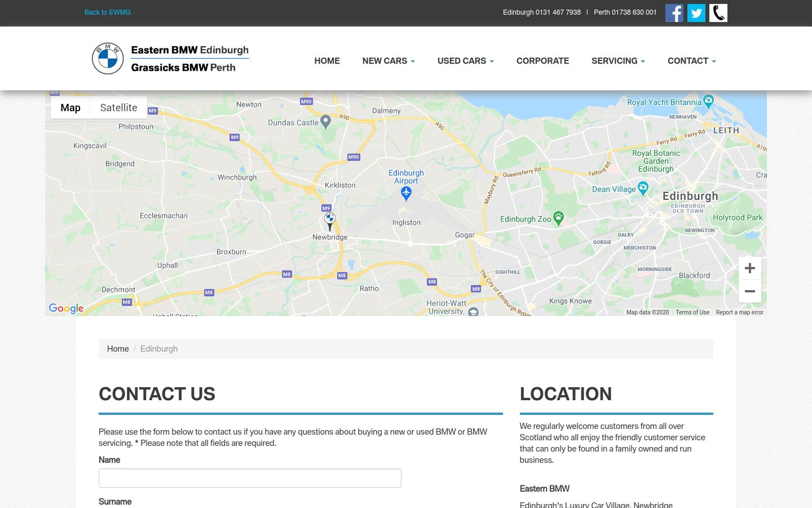
Task: Click inside the Name input field
Action: click(x=250, y=478)
